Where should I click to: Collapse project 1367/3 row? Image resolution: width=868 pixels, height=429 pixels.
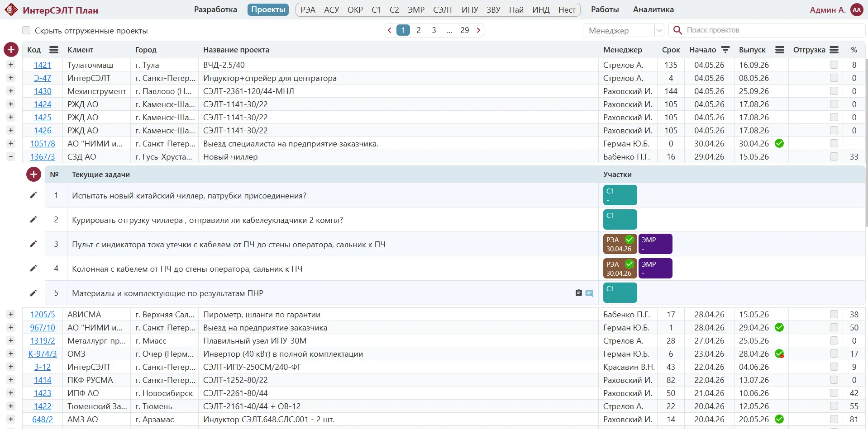point(11,157)
